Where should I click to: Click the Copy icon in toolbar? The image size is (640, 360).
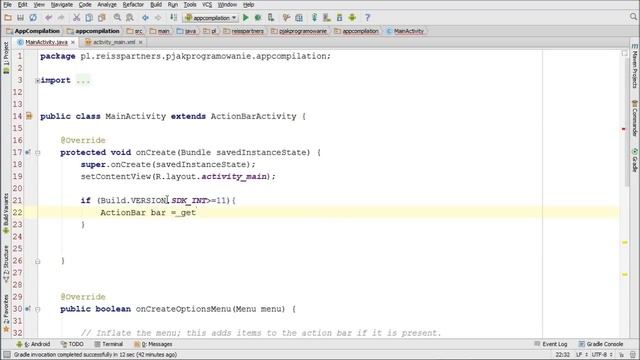(89, 18)
